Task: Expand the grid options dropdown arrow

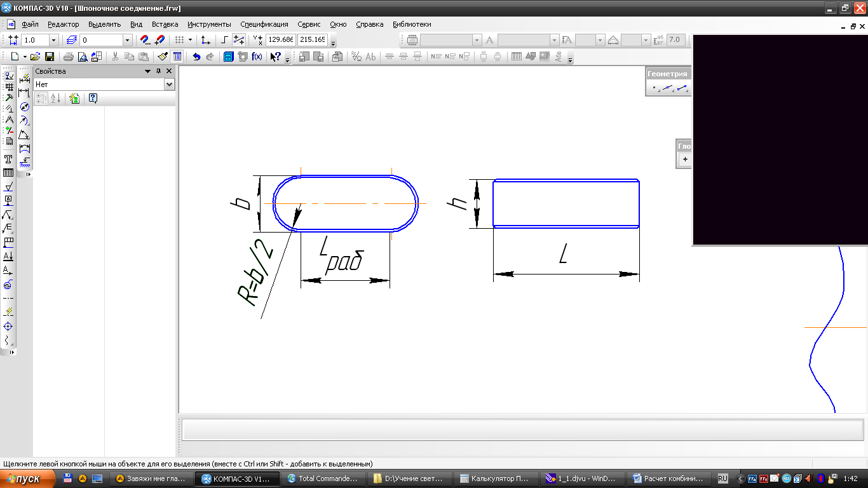Action: pyautogui.click(x=190, y=40)
